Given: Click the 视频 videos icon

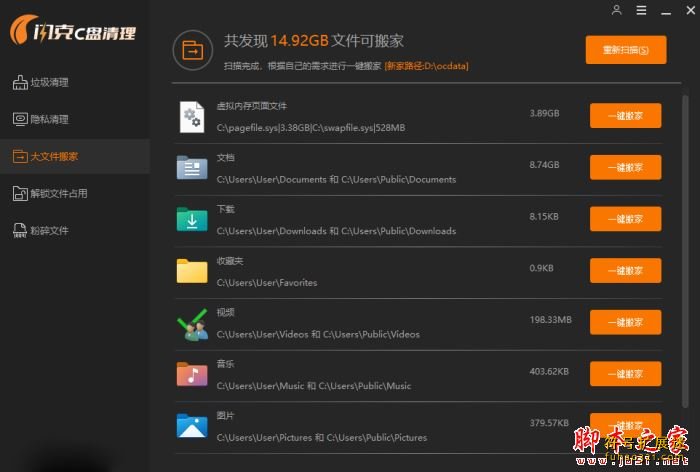Looking at the screenshot, I should (191, 323).
